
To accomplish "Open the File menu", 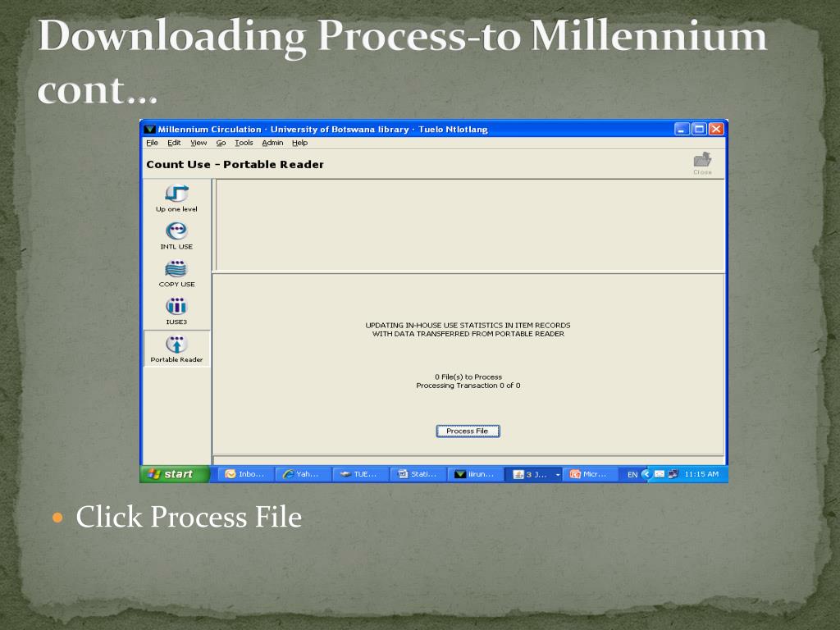I will point(152,143).
